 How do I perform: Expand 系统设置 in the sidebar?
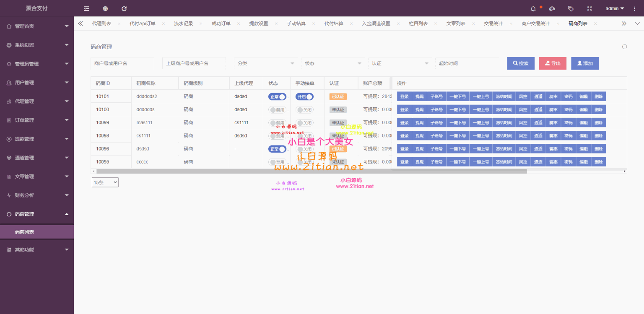(x=37, y=45)
